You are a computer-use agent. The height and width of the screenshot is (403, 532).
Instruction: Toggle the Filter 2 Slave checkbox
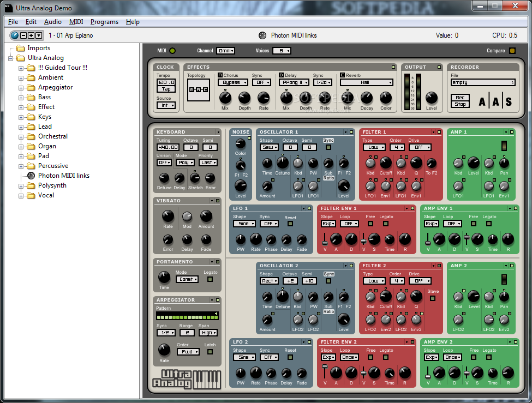click(433, 298)
